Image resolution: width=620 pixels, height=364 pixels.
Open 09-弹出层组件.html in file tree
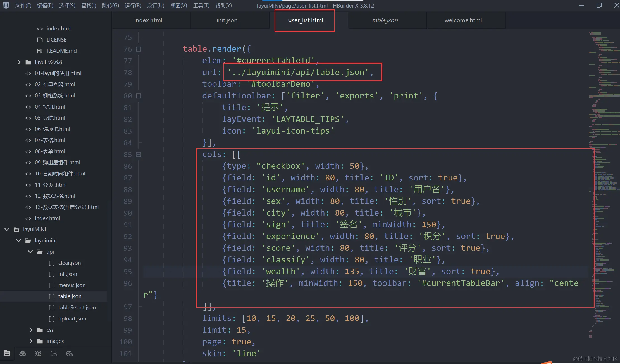(58, 162)
